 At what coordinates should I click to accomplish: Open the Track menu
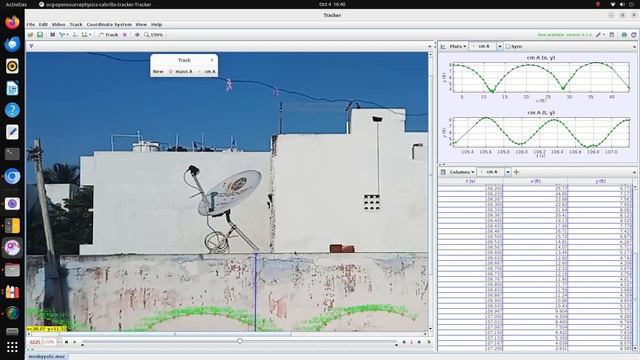click(x=76, y=24)
